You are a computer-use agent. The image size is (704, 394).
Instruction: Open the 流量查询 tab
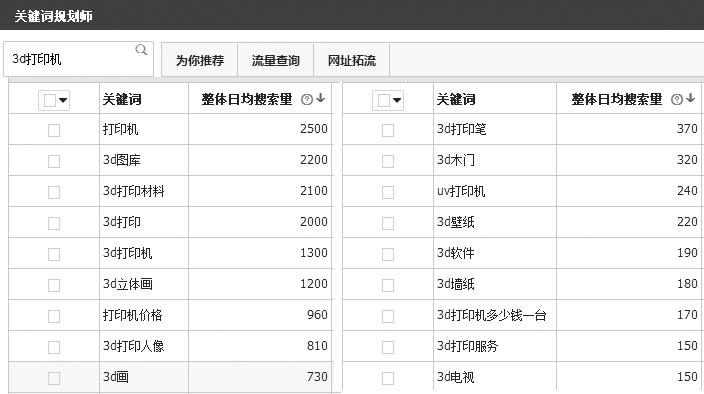tap(275, 60)
